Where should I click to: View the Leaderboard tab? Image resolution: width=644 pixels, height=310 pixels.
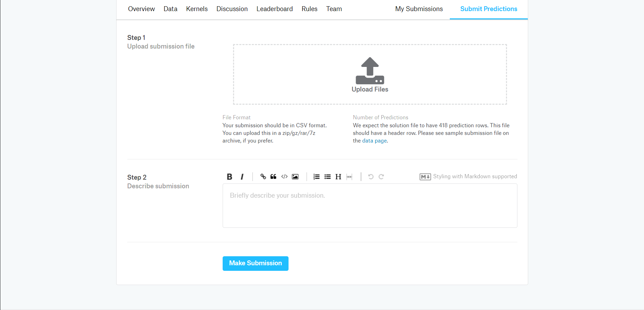coord(275,9)
